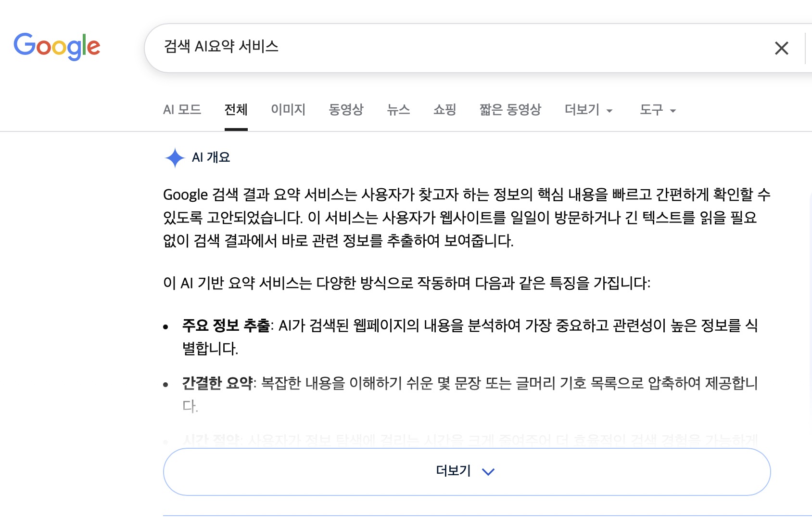Click the chevron in the 더보기 button

[x=488, y=472]
